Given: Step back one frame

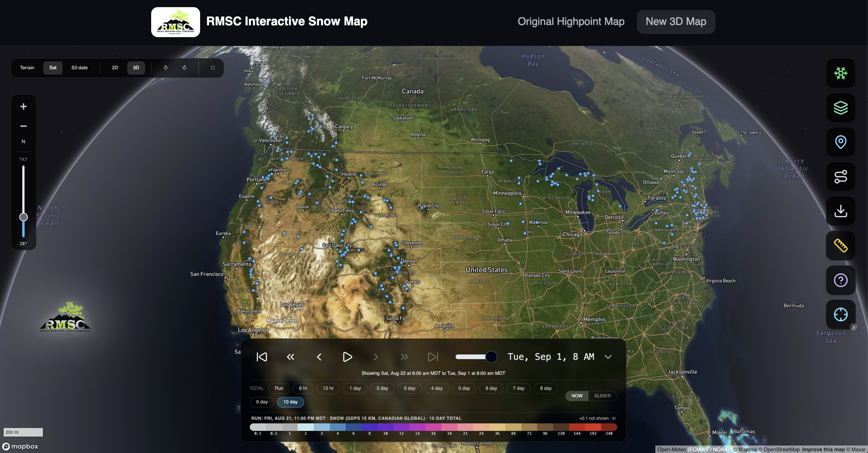Looking at the screenshot, I should 319,357.
